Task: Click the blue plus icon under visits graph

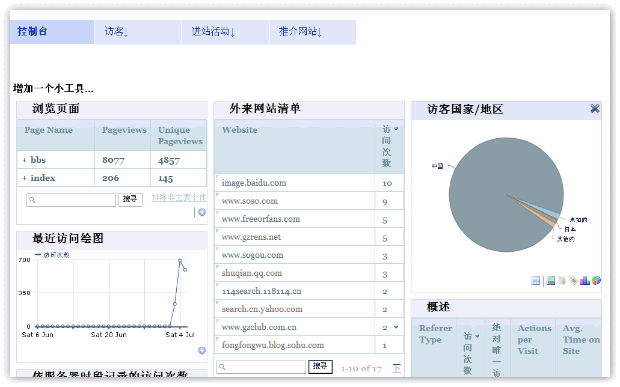Action: coord(202,350)
